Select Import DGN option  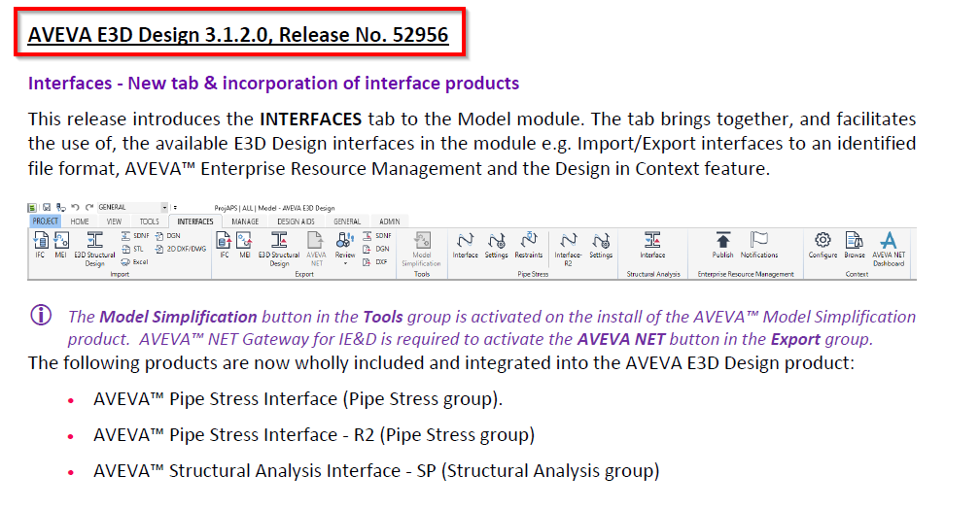(x=167, y=236)
